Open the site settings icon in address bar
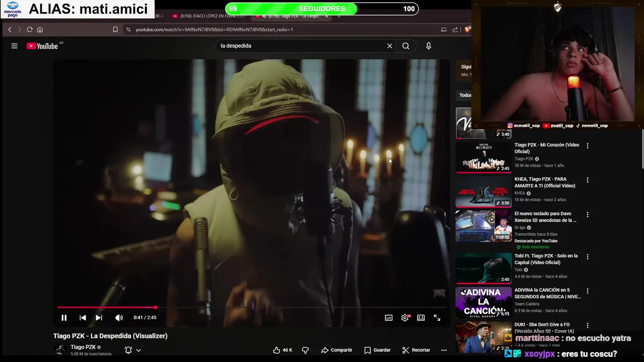The width and height of the screenshot is (644, 362). coord(128,30)
